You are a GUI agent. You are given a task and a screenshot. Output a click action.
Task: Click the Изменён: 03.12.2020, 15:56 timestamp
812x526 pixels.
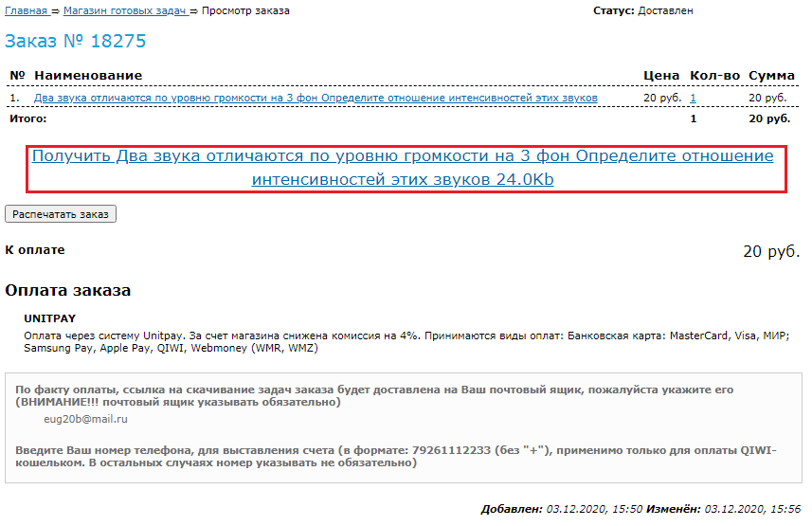tap(724, 510)
